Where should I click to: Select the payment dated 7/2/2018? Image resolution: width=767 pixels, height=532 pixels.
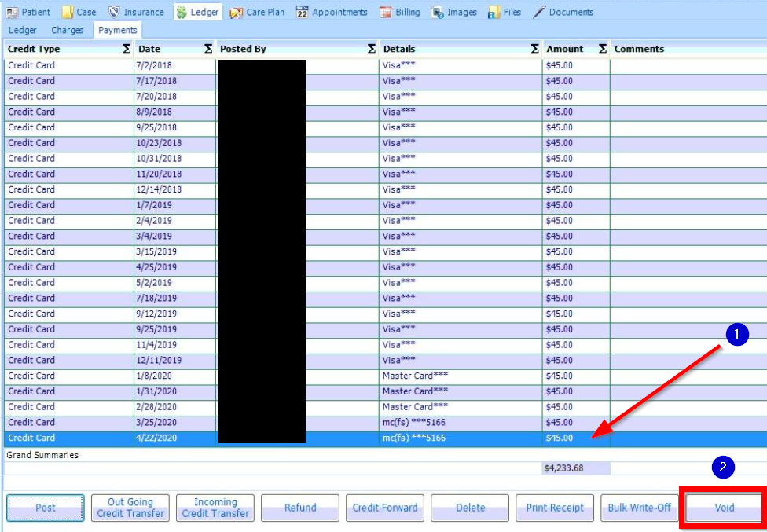click(x=385, y=65)
